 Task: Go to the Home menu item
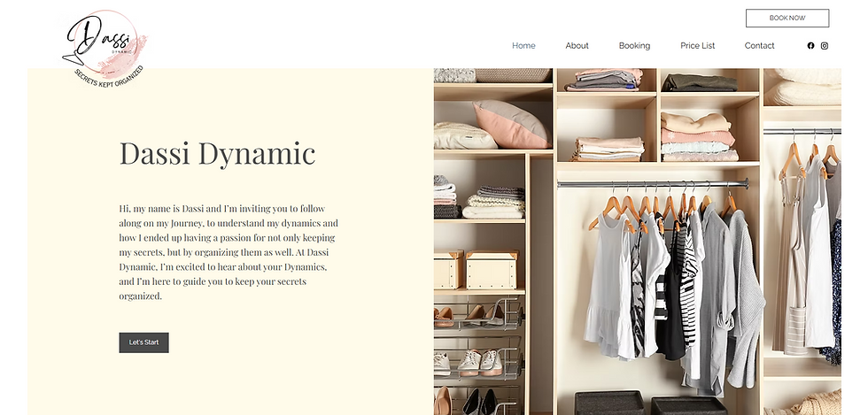[x=523, y=46]
